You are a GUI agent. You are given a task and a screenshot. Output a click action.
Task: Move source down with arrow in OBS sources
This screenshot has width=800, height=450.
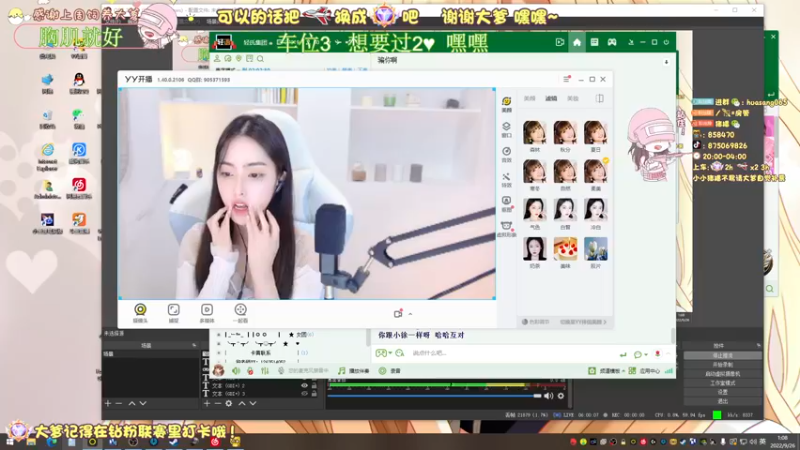tap(253, 403)
